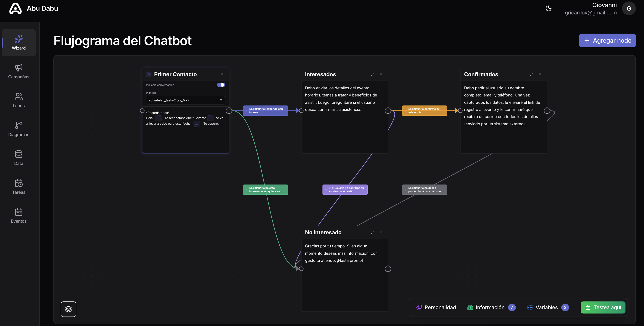644x326 pixels.
Task: Toggle Iniciar la conversación switch
Action: coord(221,85)
